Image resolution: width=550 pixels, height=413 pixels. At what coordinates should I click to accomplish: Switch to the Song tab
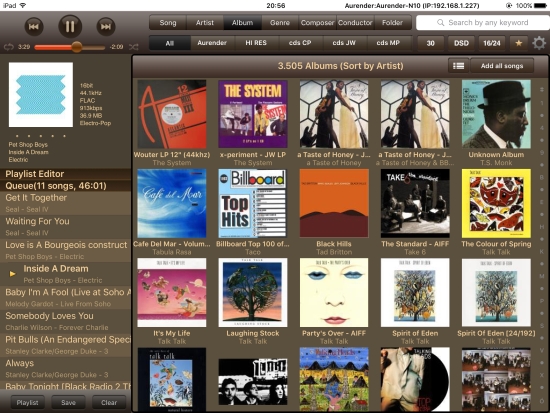(x=168, y=23)
